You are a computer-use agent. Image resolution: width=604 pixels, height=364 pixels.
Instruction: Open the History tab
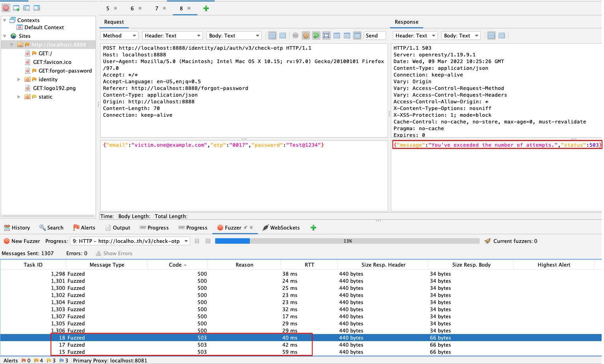[17, 228]
